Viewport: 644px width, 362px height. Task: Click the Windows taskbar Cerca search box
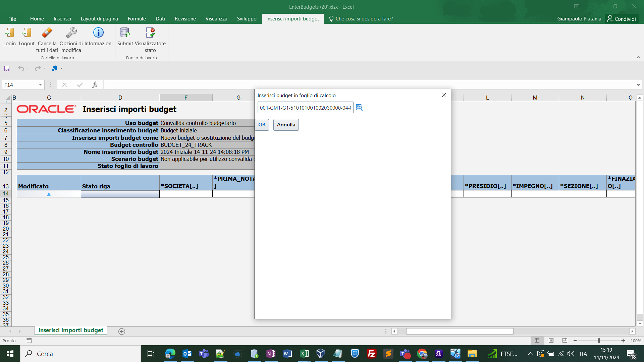[80, 354]
